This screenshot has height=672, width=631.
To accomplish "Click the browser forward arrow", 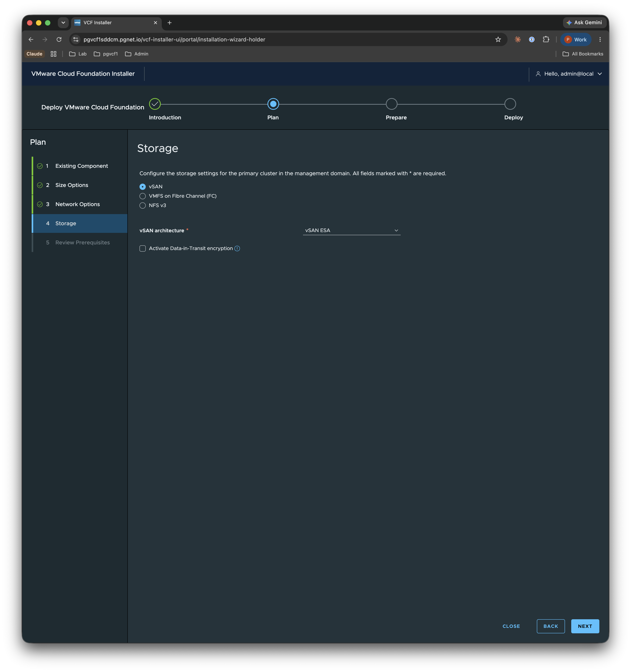I will pyautogui.click(x=45, y=39).
